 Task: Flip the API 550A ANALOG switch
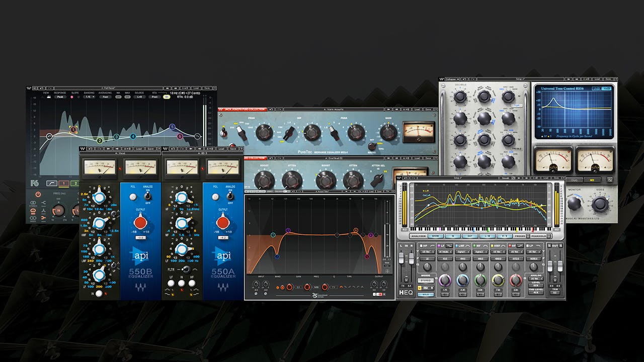click(230, 196)
